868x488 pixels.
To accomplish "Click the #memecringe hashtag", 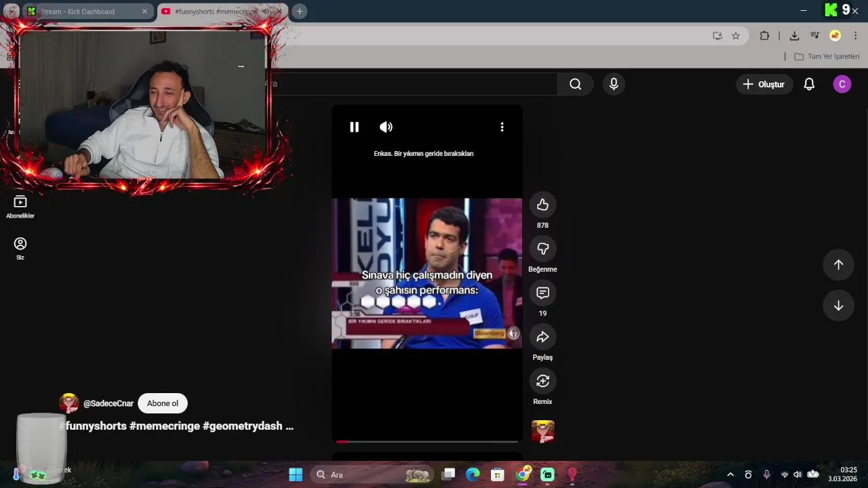I will pos(165,426).
